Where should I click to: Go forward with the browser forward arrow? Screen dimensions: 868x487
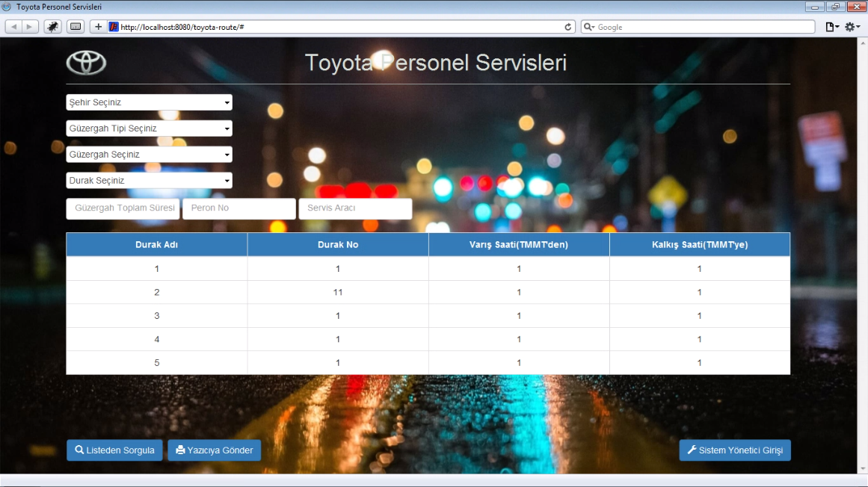pos(30,27)
